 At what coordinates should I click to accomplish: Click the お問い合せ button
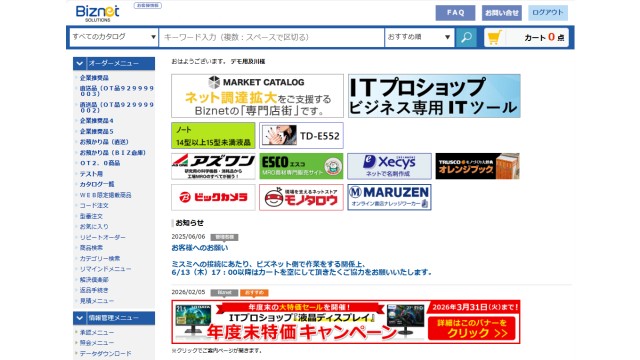pos(502,13)
